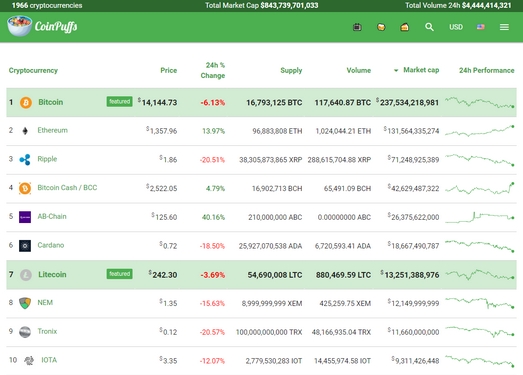The image size is (523, 375).
Task: Click IOTA market cap $9,311,426,448
Action: tap(415, 361)
